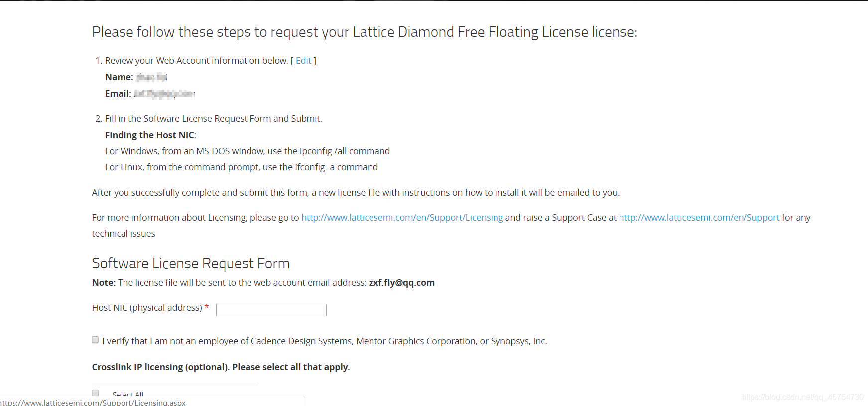Click the Host NIC (physical address) label
This screenshot has height=406, width=868.
(147, 308)
